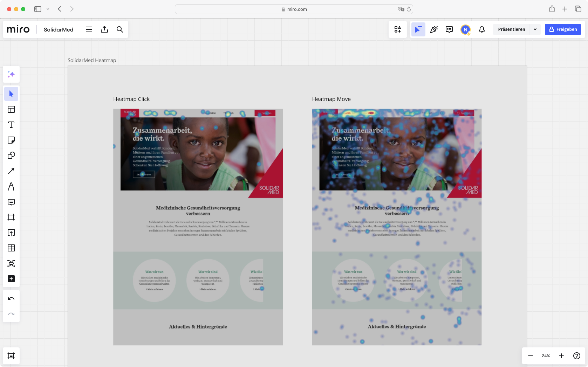Viewport: 588px width, 367px height.
Task: Click the Präsentieren button
Action: click(512, 29)
